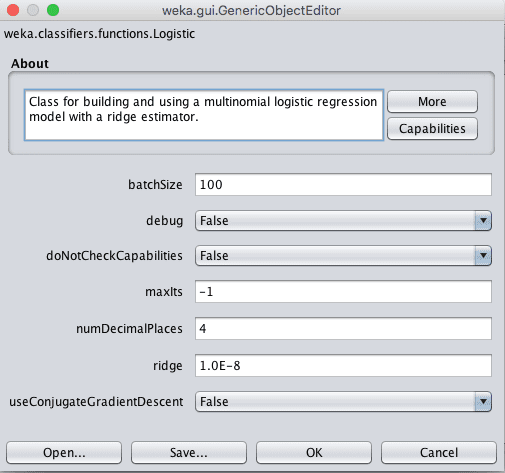Click the More button in About section
The image size is (505, 473).
point(432,102)
